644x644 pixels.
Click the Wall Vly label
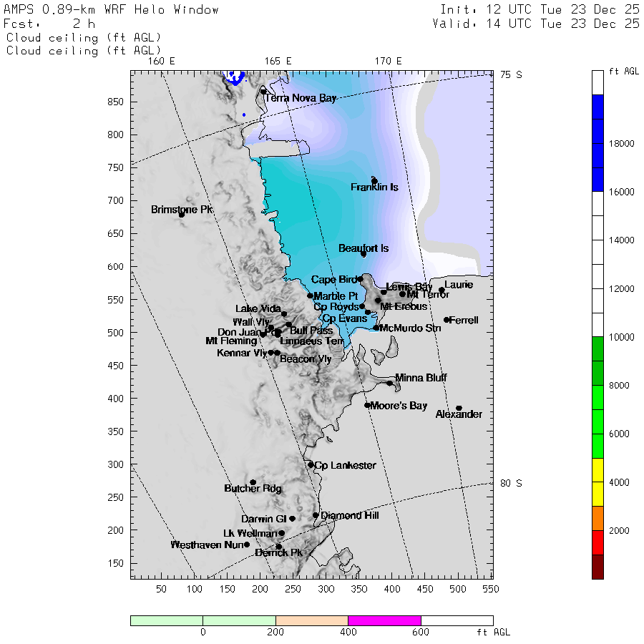(x=251, y=322)
